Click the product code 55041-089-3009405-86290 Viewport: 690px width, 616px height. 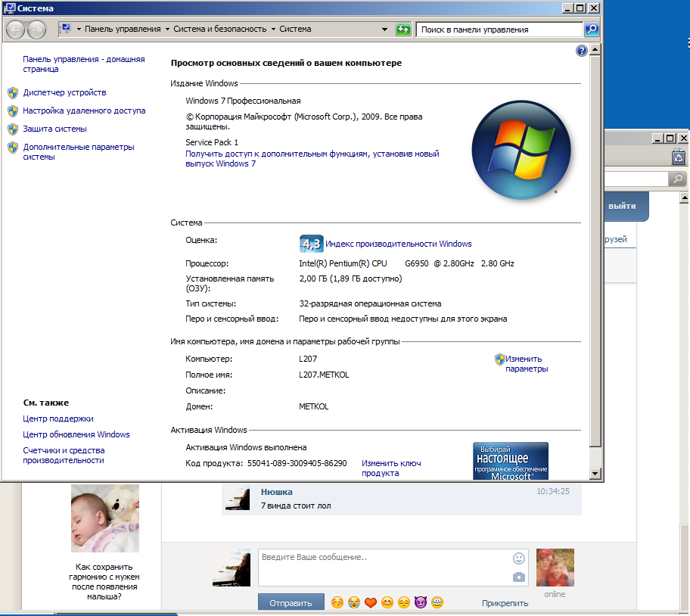297,463
